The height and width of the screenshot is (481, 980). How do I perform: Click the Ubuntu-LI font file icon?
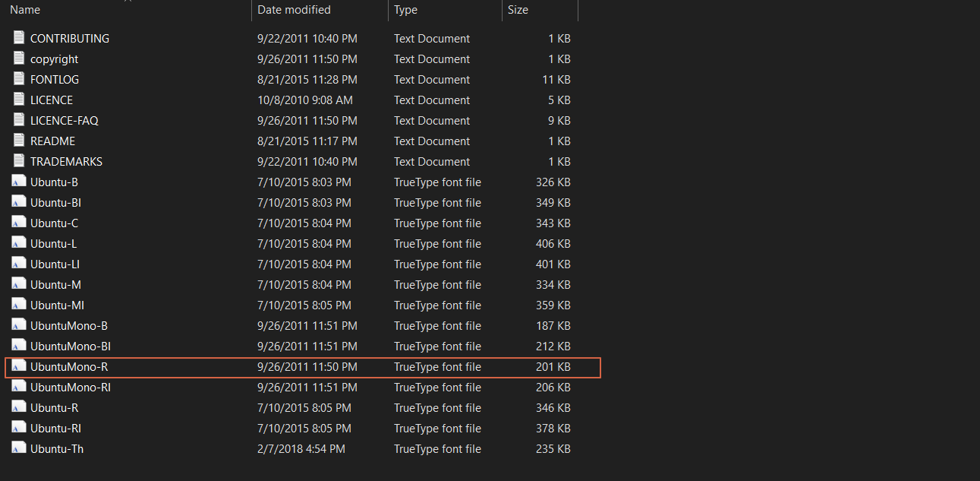(x=19, y=263)
